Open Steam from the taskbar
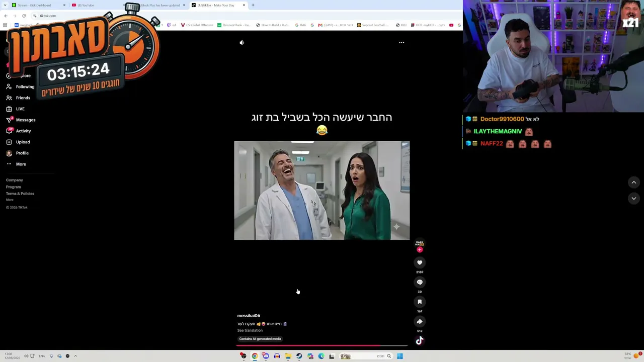Viewport: 644px width, 362px height. 299,356
